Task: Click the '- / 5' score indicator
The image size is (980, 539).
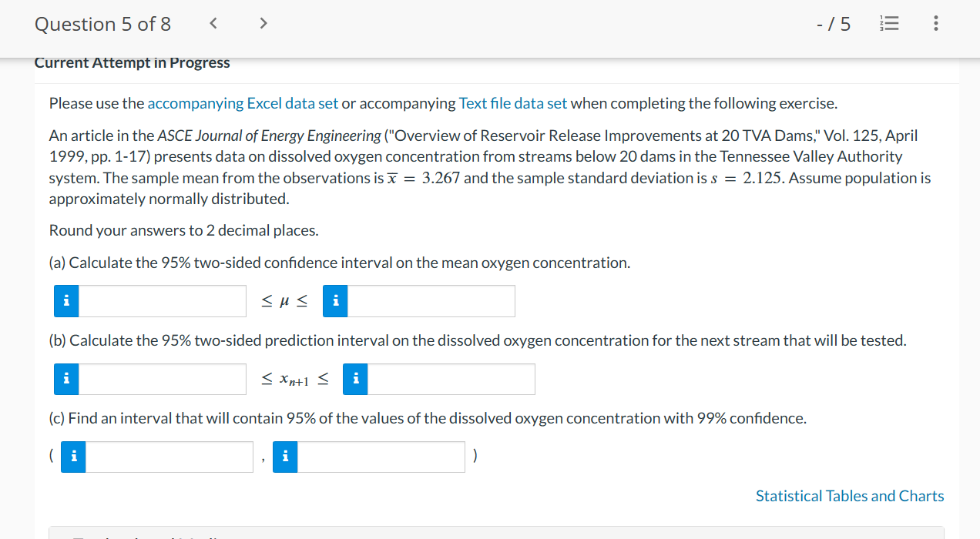Action: [834, 23]
